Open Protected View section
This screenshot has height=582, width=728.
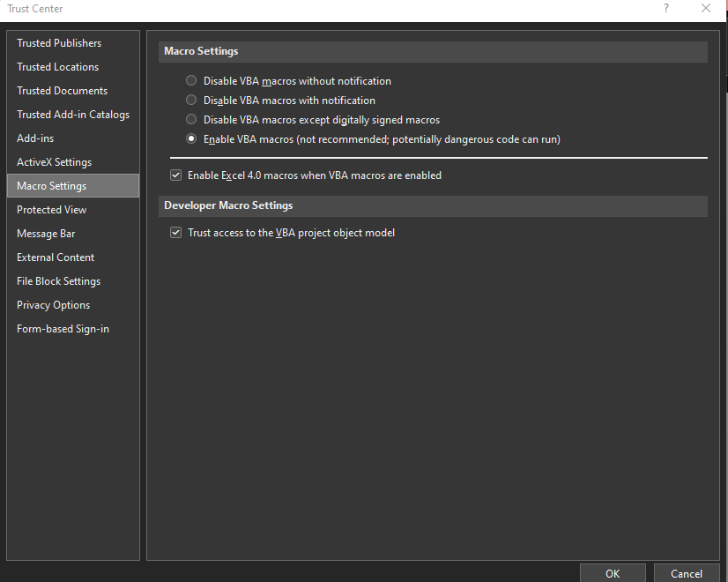(x=73, y=210)
